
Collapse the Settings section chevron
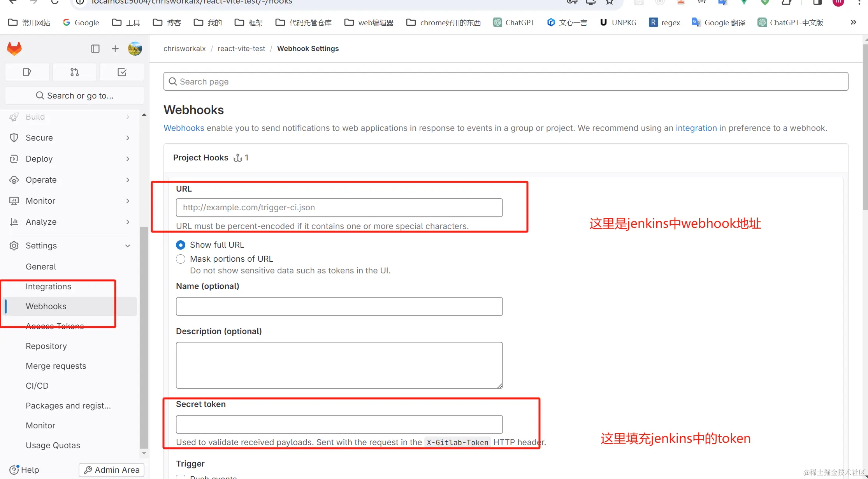[128, 246]
